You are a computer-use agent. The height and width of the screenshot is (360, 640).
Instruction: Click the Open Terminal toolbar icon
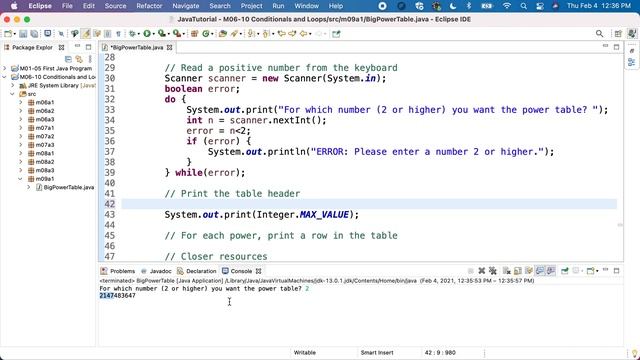coord(47,34)
